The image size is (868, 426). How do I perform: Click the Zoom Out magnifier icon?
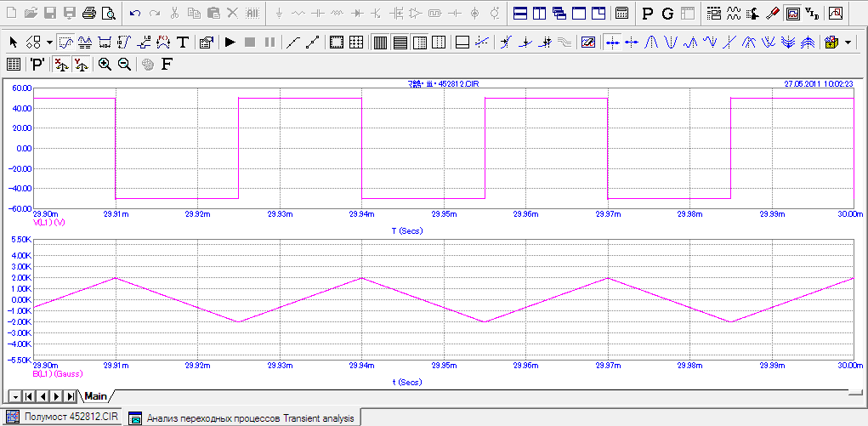[124, 65]
